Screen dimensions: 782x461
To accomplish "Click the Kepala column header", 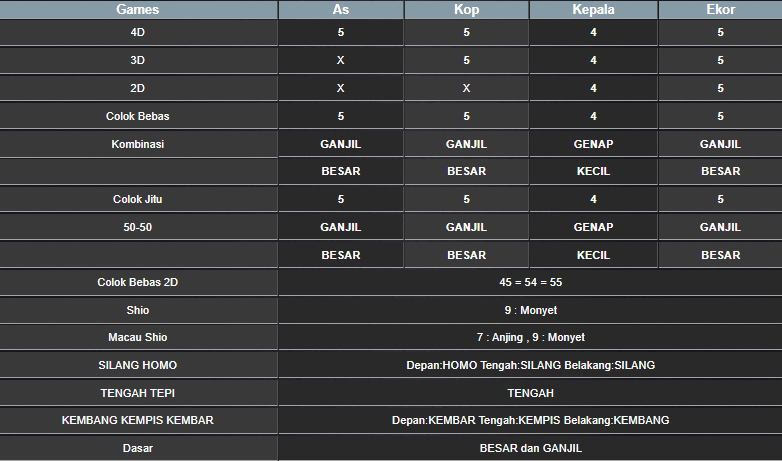I will (x=593, y=9).
